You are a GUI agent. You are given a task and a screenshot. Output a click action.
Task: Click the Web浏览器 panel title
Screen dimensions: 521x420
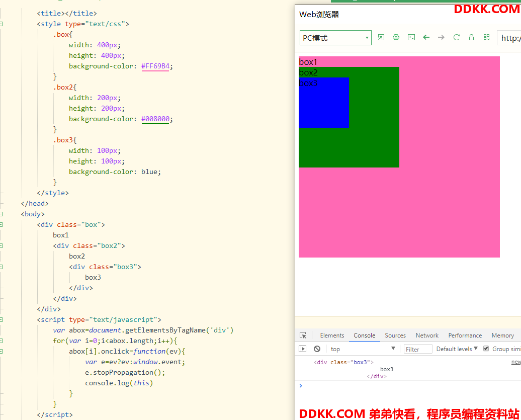319,15
